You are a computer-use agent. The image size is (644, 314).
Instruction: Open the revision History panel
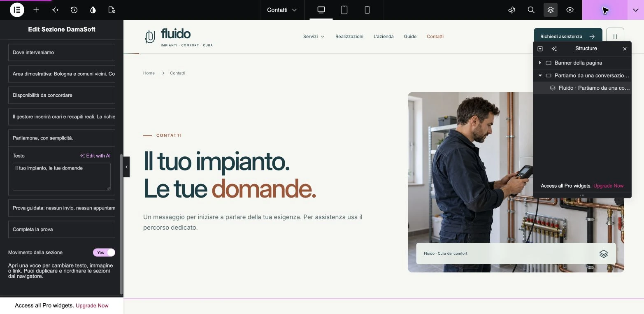[x=74, y=10]
